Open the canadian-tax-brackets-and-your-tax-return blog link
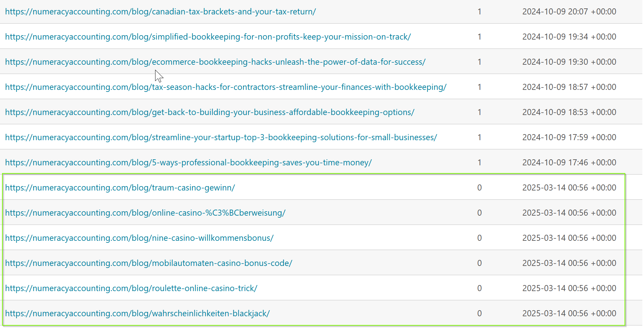644x331 pixels. click(x=160, y=12)
